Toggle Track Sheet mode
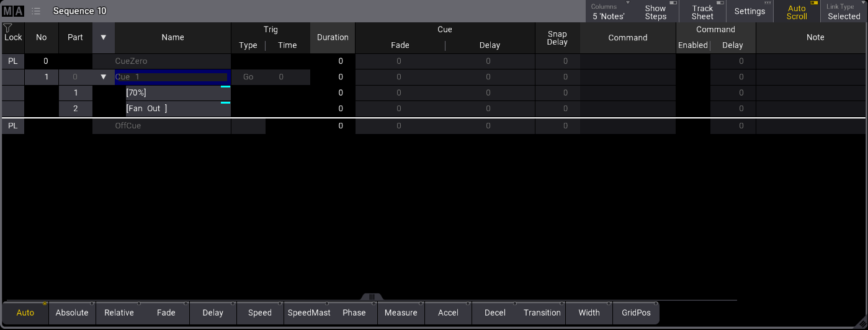This screenshot has width=868, height=330. tap(702, 12)
